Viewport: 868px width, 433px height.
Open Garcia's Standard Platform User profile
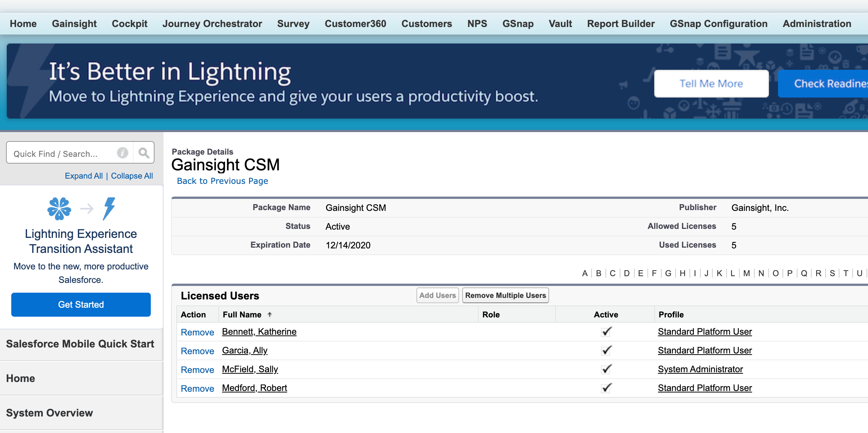point(705,350)
